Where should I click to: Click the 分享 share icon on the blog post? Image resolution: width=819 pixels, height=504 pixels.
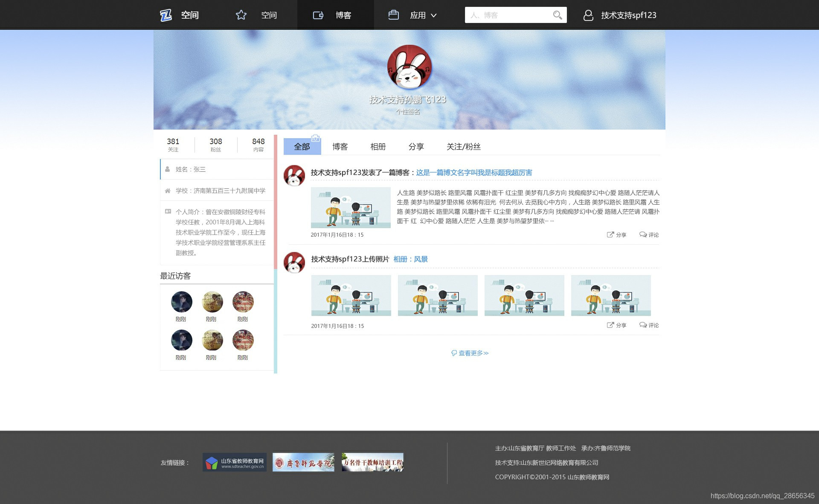tap(610, 235)
